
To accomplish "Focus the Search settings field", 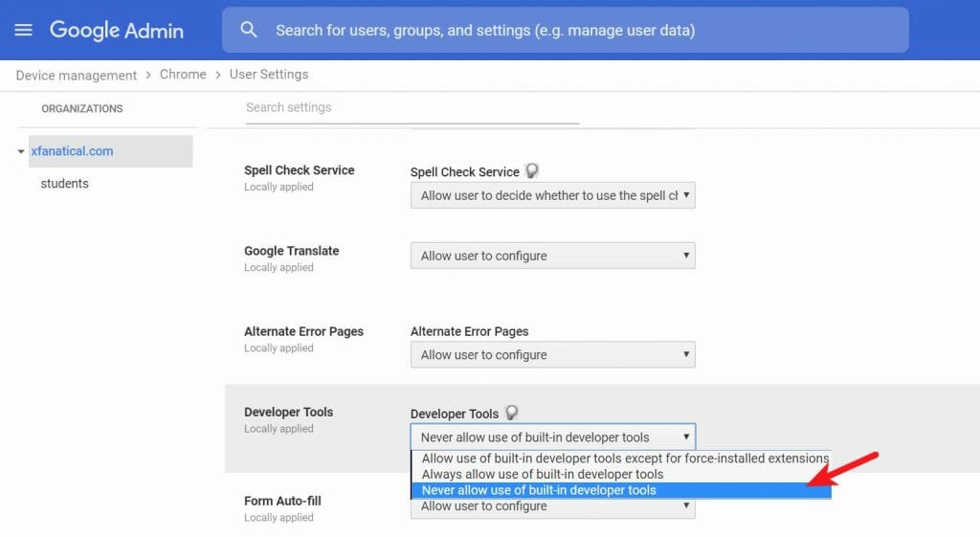I will click(x=412, y=107).
